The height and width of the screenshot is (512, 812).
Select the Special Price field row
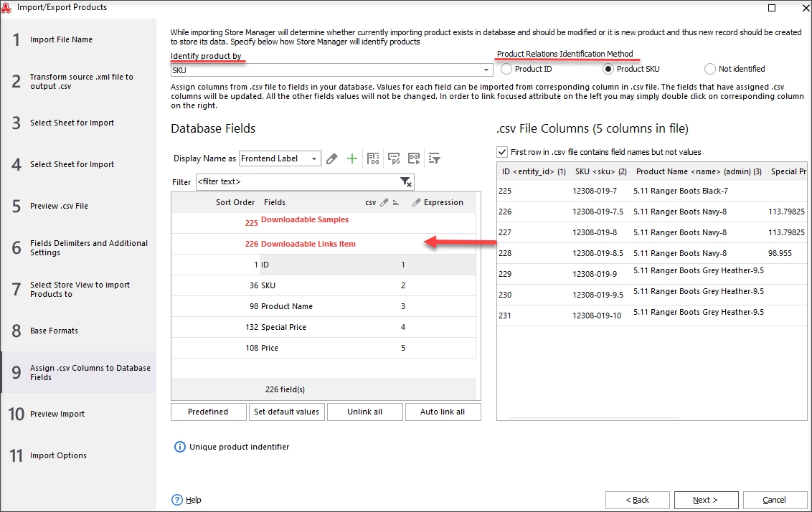click(x=324, y=327)
